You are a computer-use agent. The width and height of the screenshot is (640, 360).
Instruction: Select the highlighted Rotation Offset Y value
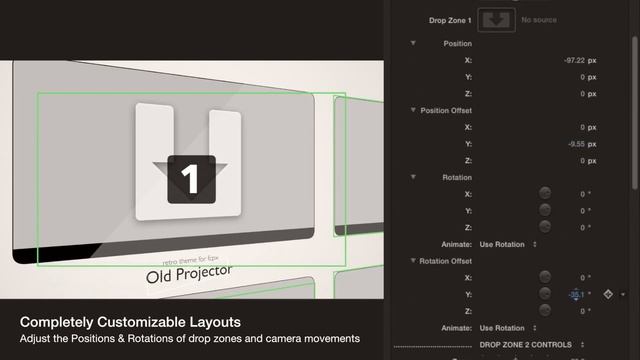coord(577,294)
